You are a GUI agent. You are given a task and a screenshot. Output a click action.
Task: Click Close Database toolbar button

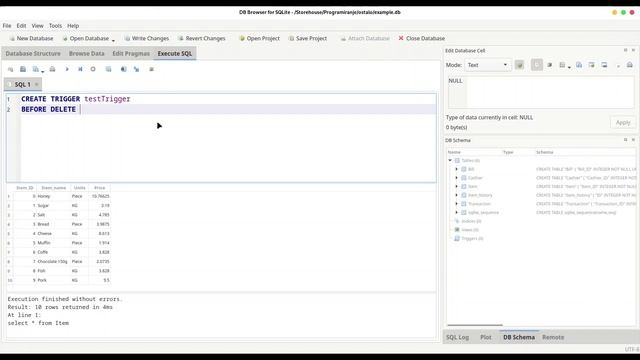pyautogui.click(x=422, y=38)
